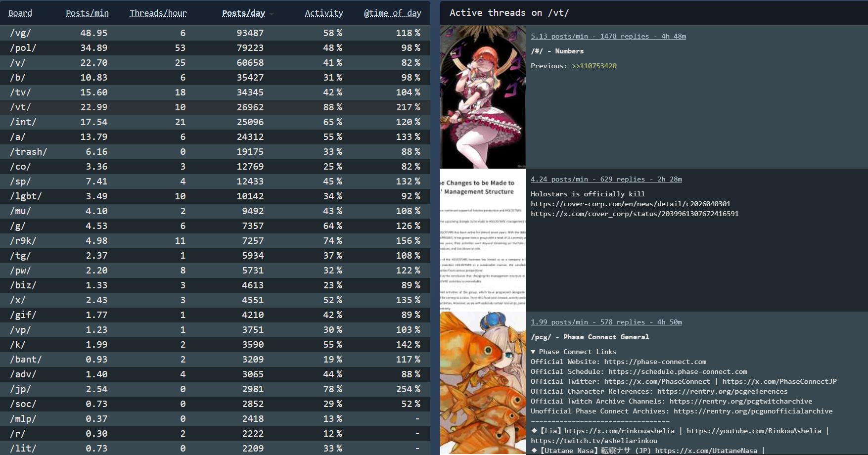Sort by the @time of day header
Screen dimensions: 868x455
pyautogui.click(x=393, y=13)
